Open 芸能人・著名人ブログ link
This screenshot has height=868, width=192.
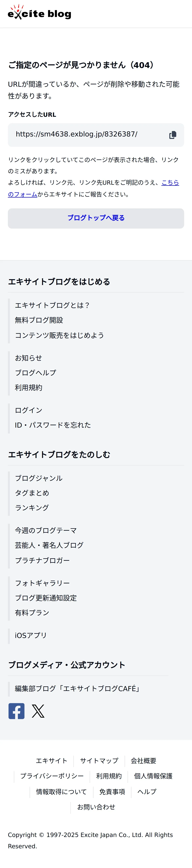[49, 545]
